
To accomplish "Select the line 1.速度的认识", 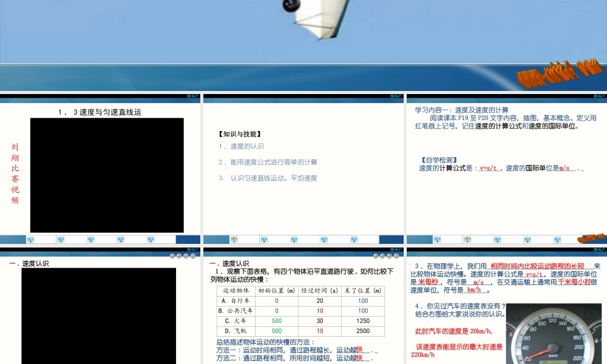I will tap(241, 146).
